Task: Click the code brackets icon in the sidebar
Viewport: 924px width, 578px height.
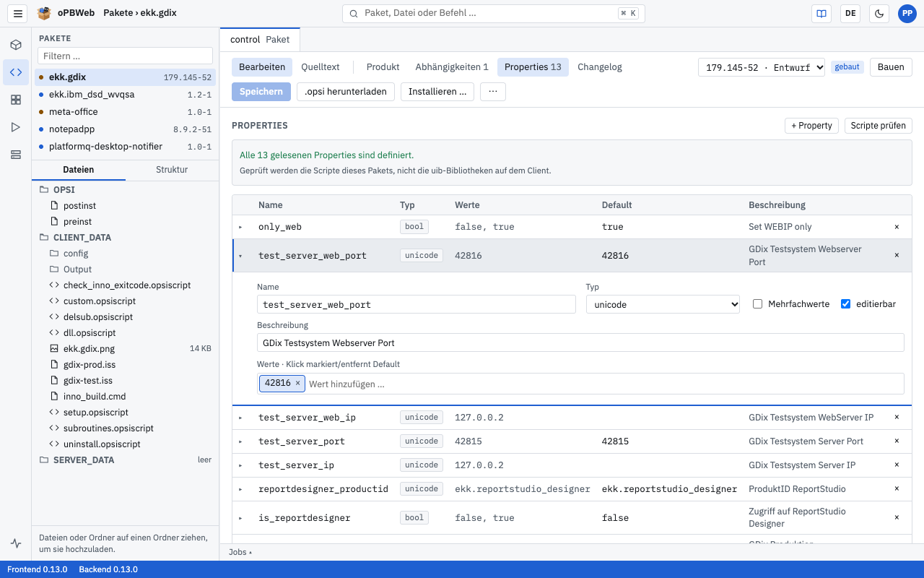Action: point(16,72)
